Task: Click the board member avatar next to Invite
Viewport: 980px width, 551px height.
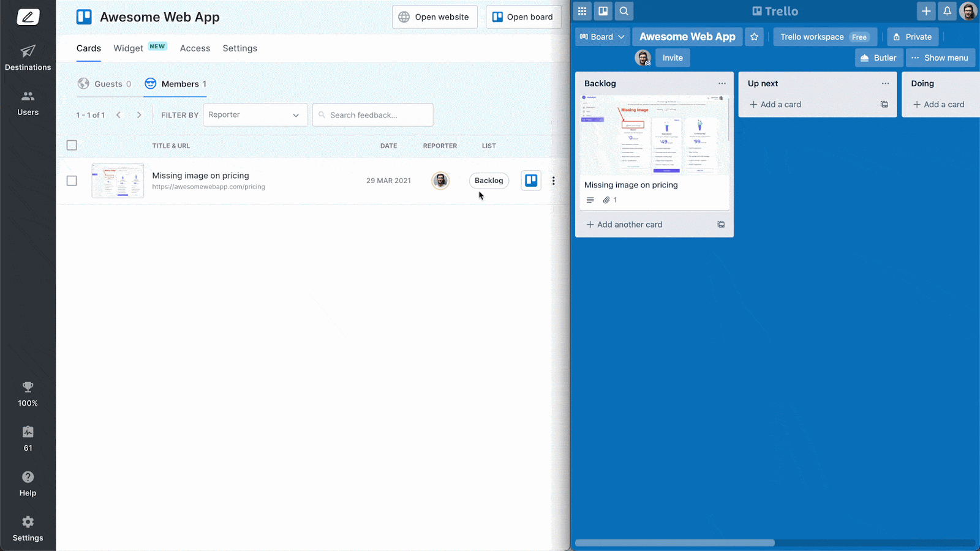Action: coord(643,58)
